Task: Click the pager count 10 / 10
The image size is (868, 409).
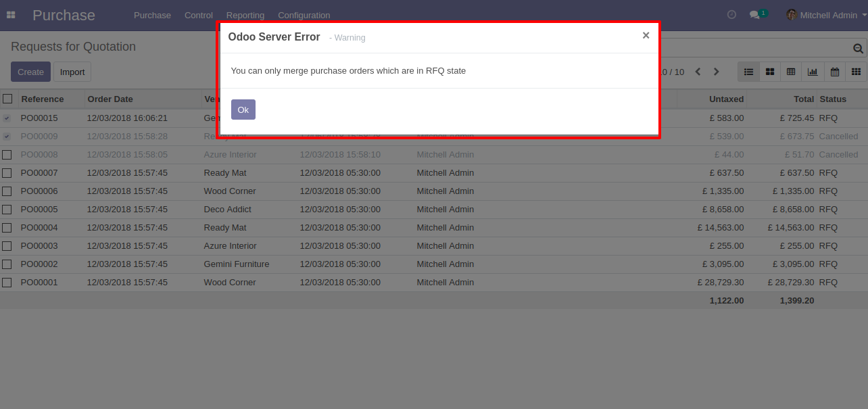Action: tap(673, 72)
